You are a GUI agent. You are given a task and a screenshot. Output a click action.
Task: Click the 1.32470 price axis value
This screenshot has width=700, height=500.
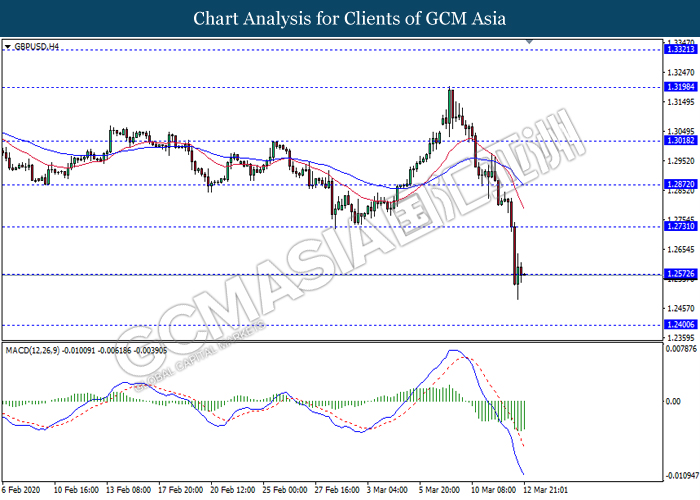coord(681,72)
